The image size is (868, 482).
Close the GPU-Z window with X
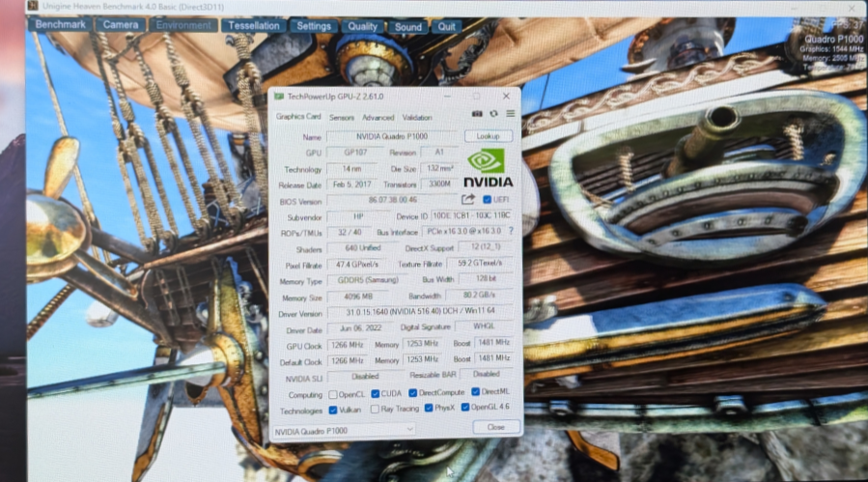point(506,96)
